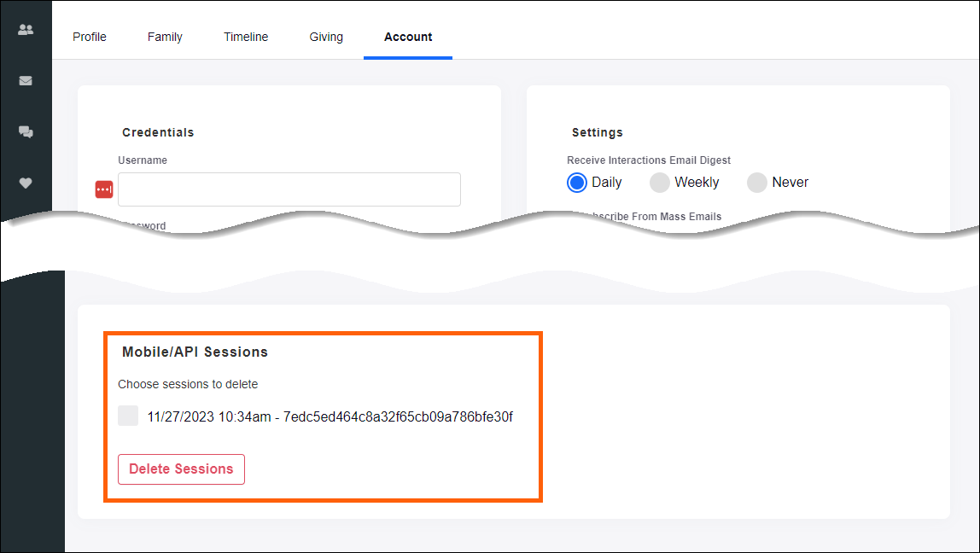Screen dimensions: 980x553
Task: Select the Account tab
Action: point(408,37)
